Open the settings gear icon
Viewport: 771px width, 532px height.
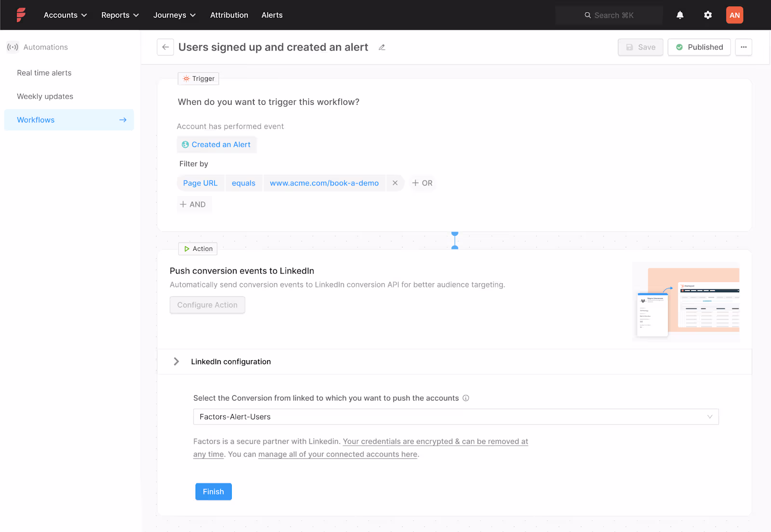click(708, 15)
